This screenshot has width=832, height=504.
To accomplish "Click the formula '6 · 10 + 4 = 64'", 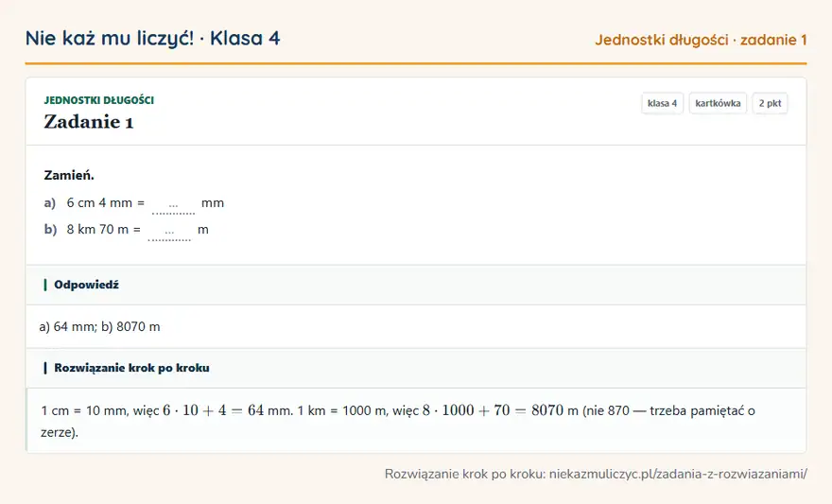I will (214, 410).
